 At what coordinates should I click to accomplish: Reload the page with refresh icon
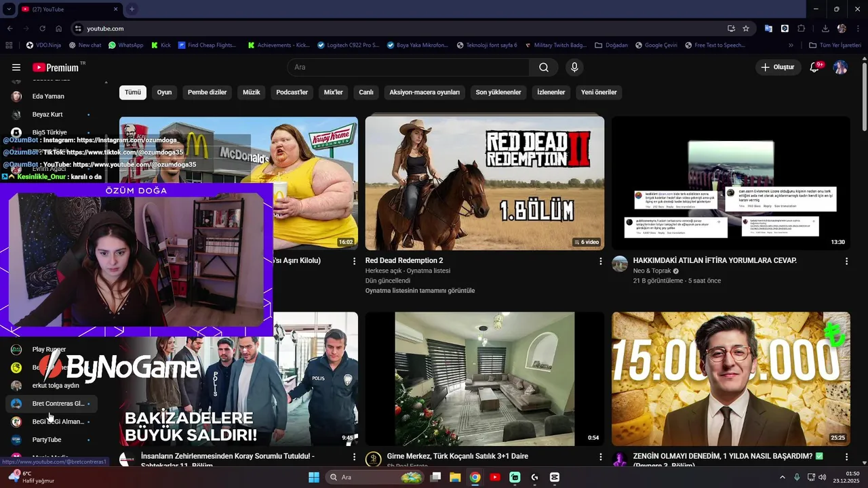pos(42,28)
